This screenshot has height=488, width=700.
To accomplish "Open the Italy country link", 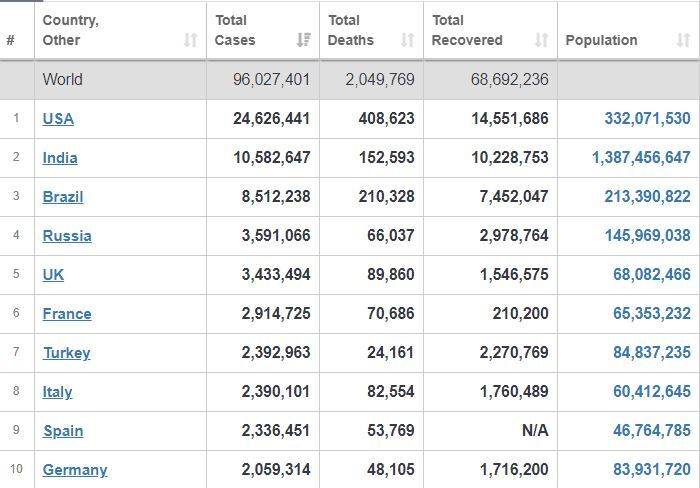I will pos(57,392).
